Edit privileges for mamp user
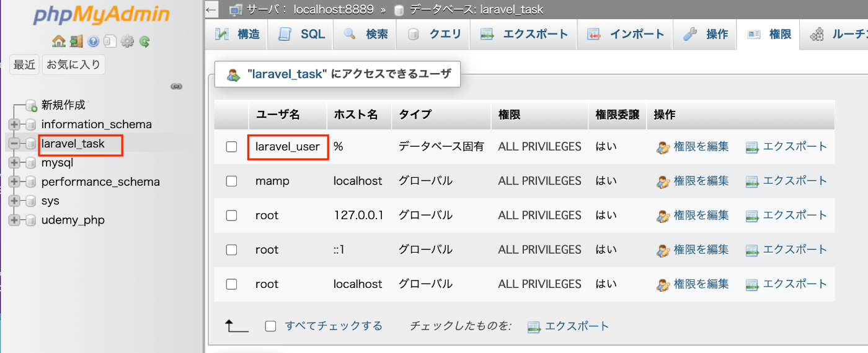Viewport: 868px width, 353px height. (693, 181)
